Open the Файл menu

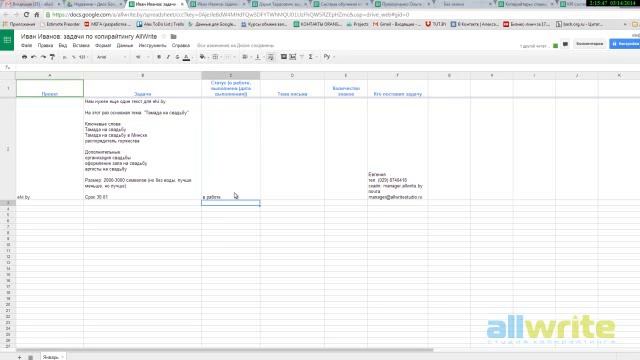click(x=27, y=46)
